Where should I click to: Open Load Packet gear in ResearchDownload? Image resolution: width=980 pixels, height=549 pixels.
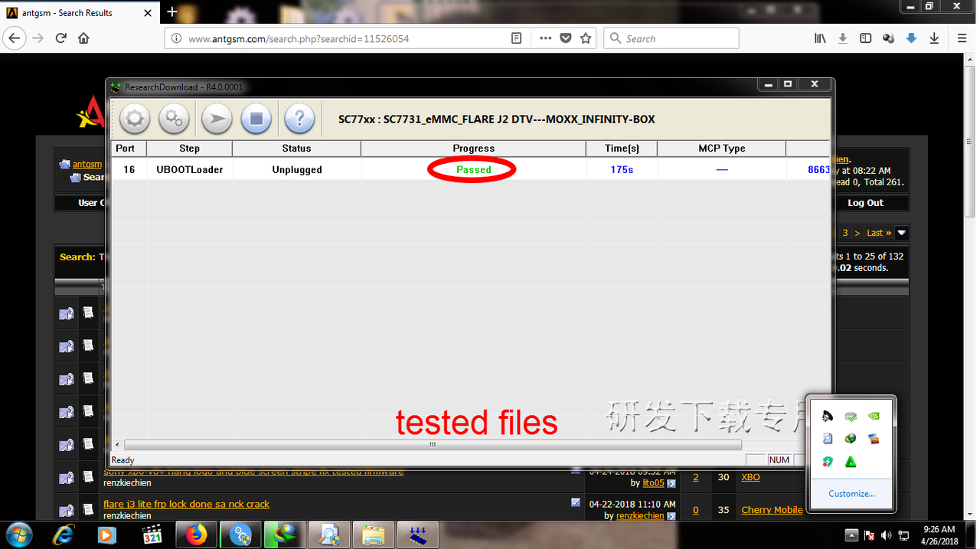coord(135,119)
